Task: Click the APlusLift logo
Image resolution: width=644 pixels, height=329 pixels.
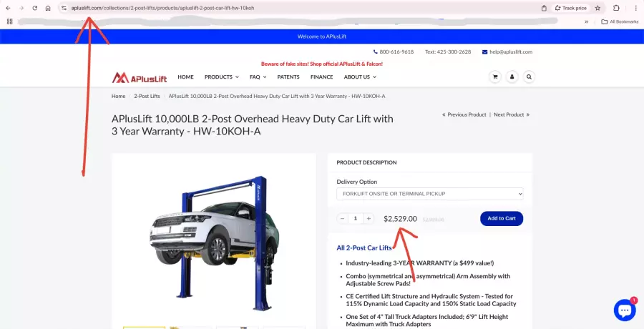Action: (140, 77)
